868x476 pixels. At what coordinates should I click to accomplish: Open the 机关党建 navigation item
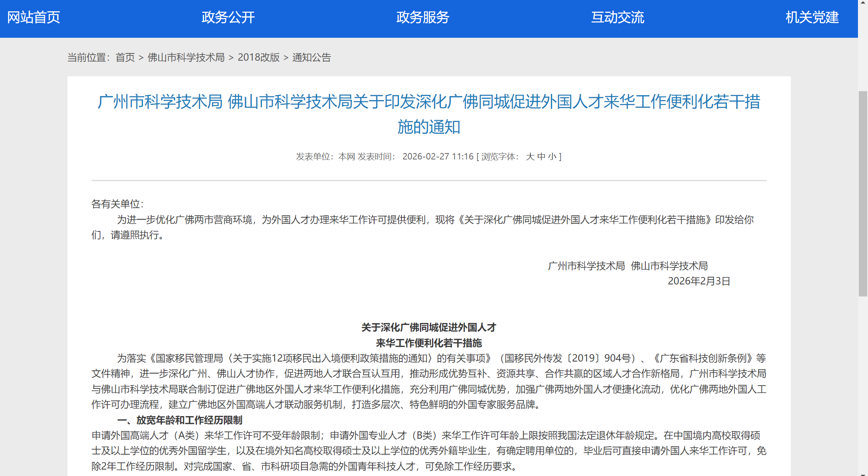click(812, 17)
